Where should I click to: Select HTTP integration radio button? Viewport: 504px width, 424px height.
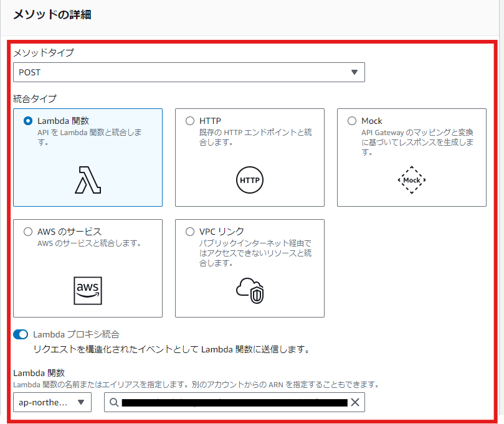click(190, 121)
